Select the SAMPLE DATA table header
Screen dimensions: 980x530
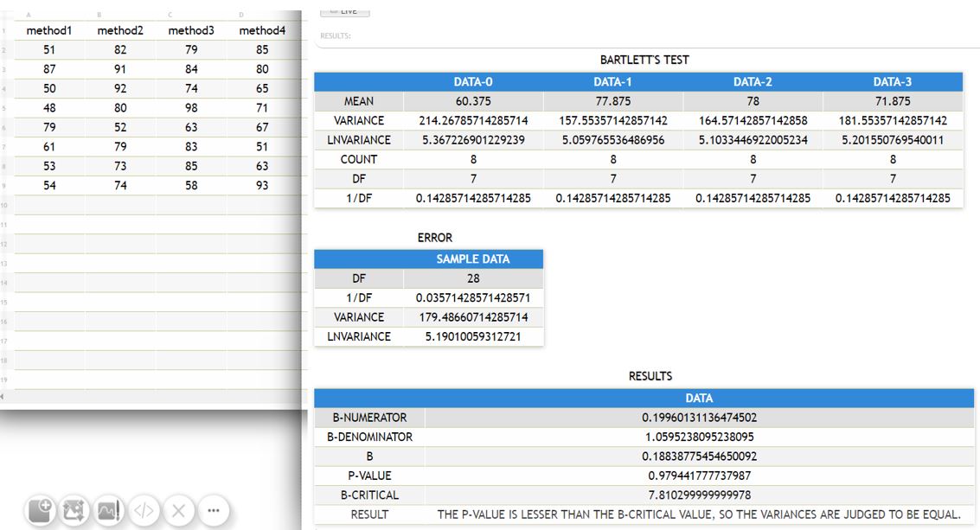tap(472, 259)
